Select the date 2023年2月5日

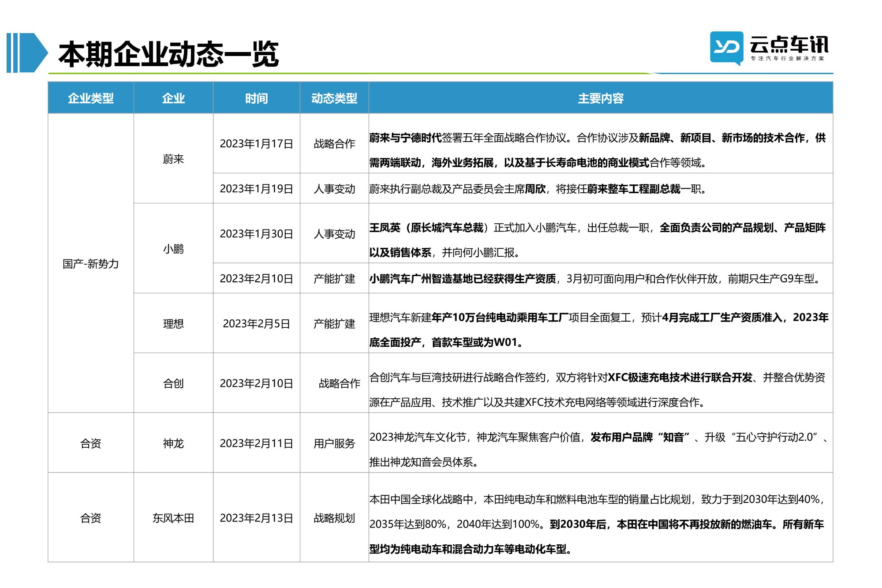[x=257, y=324]
